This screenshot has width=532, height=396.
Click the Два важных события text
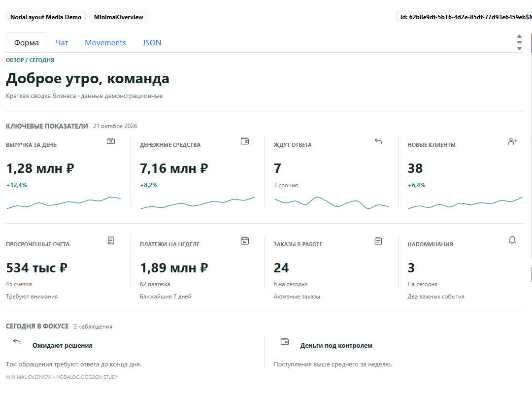click(436, 297)
